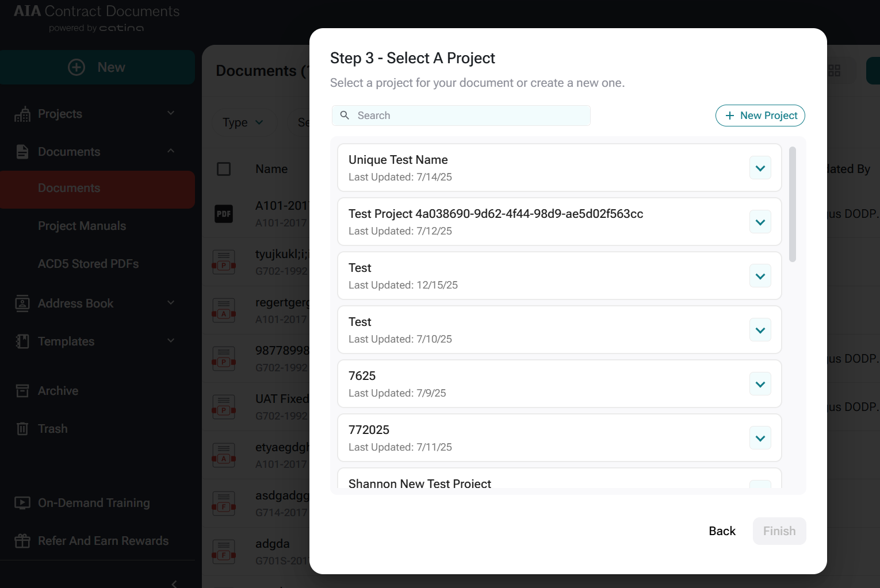Click the Trash bin icon
The image size is (880, 588).
click(22, 429)
